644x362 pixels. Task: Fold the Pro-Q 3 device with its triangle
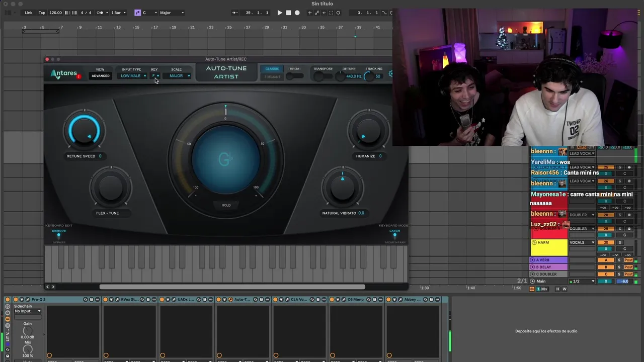pyautogui.click(x=22, y=299)
